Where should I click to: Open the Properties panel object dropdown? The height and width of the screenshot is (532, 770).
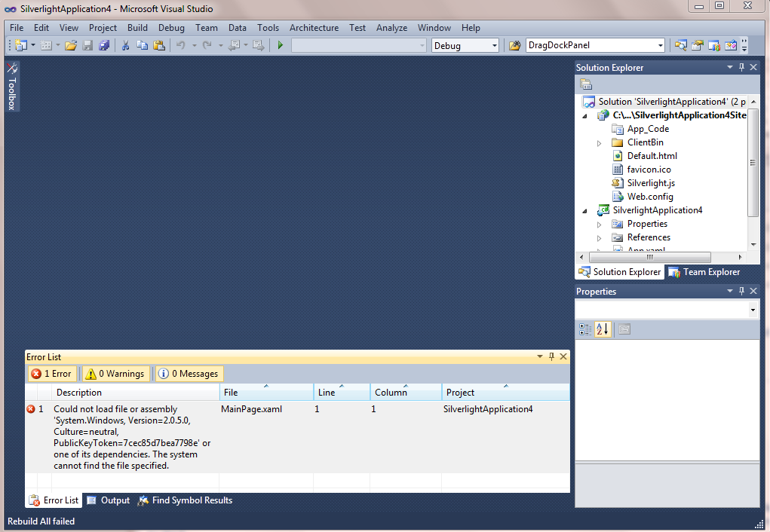pos(753,310)
